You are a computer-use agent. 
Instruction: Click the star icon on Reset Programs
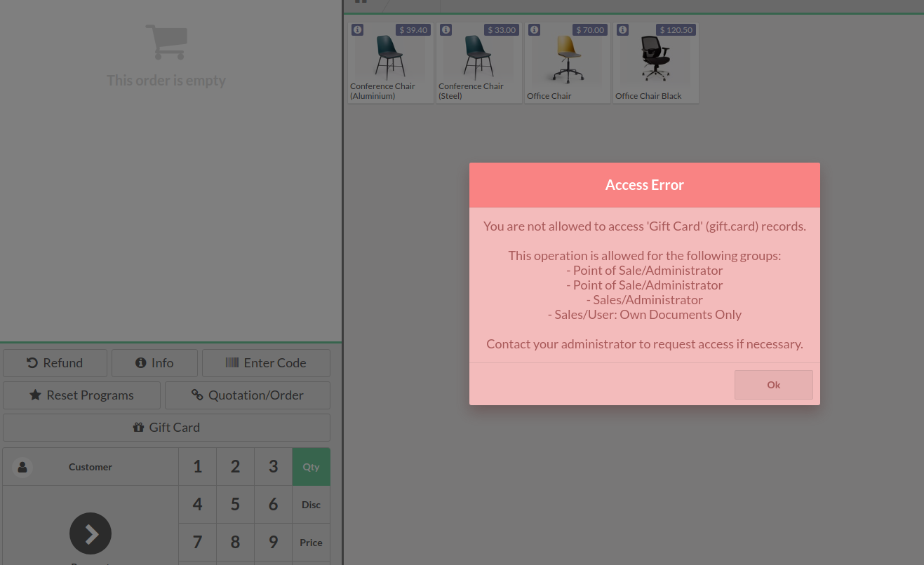pos(35,395)
